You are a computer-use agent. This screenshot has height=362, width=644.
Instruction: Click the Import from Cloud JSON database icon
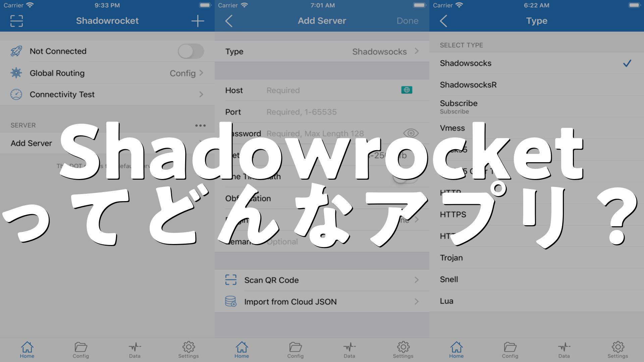coord(231,301)
